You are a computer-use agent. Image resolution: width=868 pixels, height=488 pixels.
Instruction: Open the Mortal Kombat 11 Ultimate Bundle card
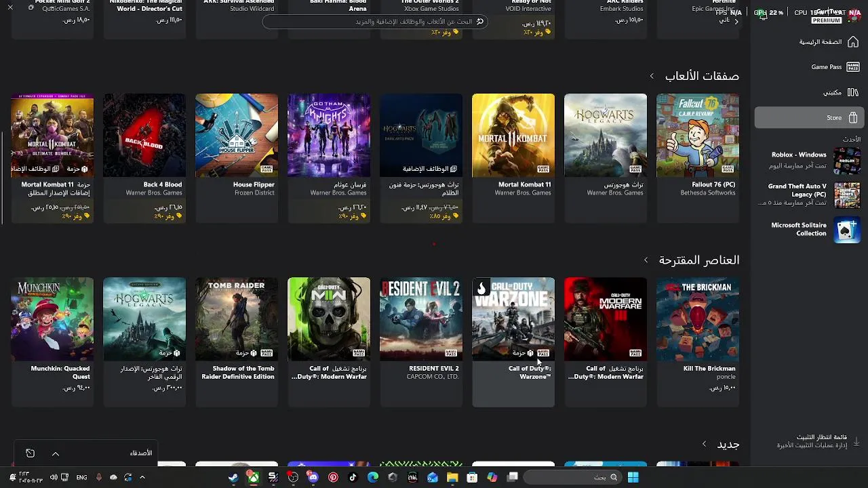point(52,158)
